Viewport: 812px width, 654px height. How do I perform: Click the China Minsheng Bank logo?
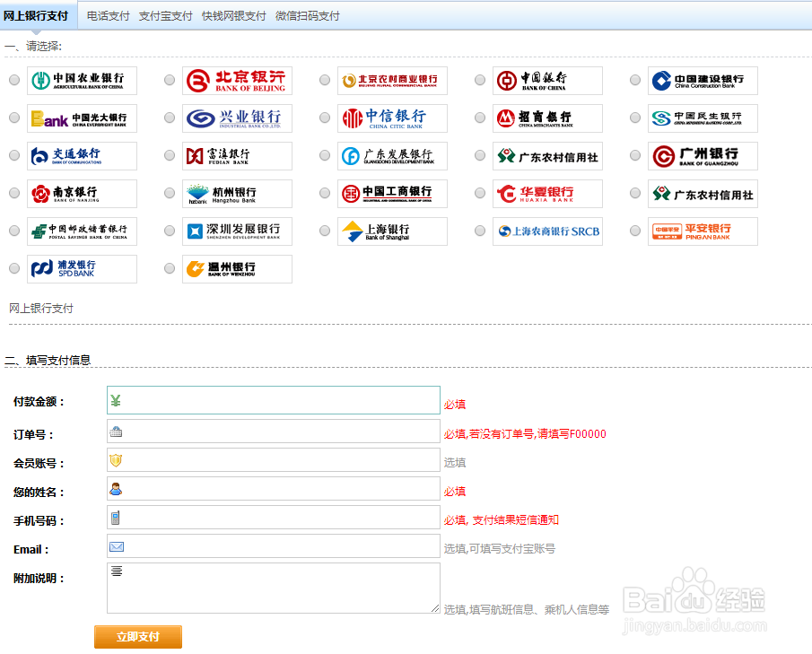(x=703, y=118)
